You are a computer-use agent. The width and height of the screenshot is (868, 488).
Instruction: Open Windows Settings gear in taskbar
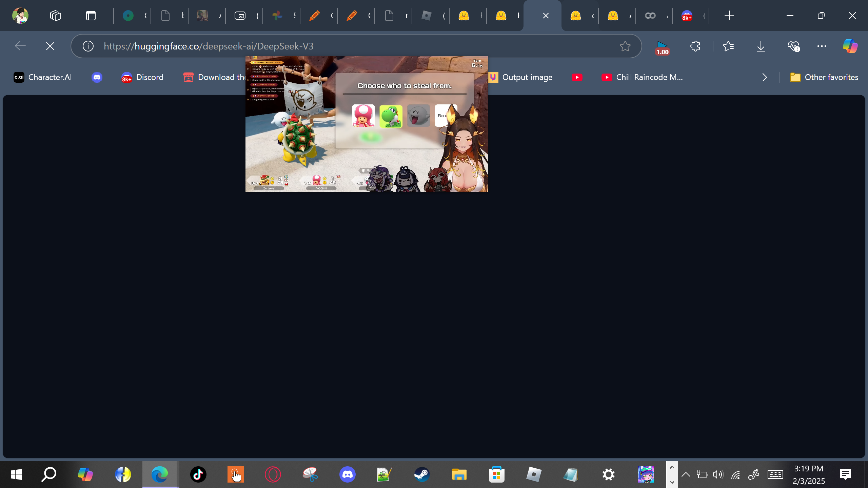(x=609, y=474)
